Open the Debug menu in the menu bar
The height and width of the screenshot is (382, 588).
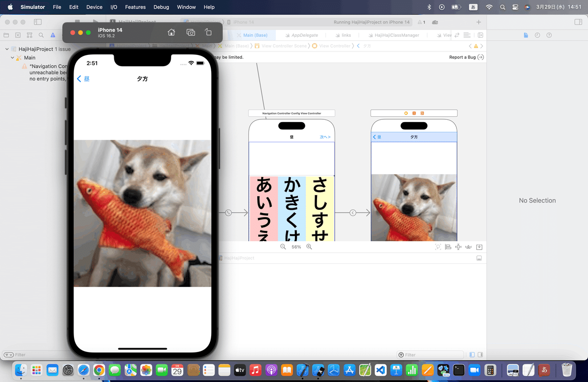click(x=161, y=7)
